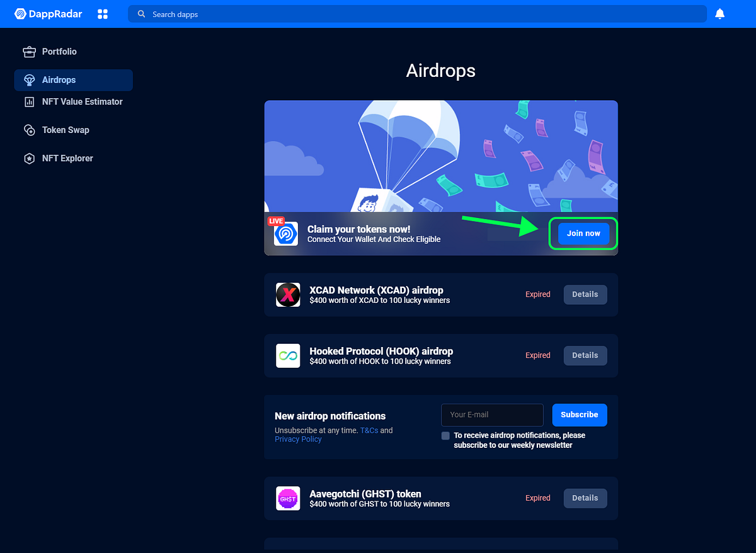Click the 'XCAD Network (XCAD) airdrop' title
The image size is (756, 553).
click(x=376, y=290)
